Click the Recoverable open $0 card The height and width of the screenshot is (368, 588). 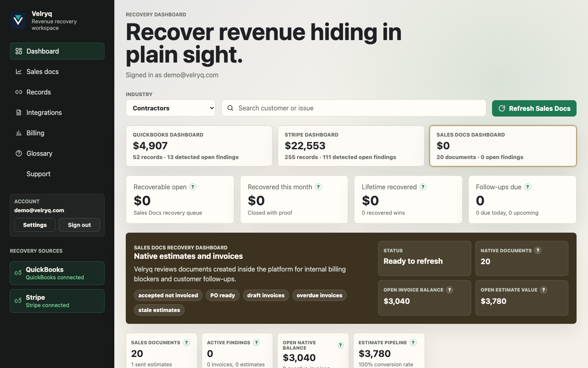tap(180, 200)
